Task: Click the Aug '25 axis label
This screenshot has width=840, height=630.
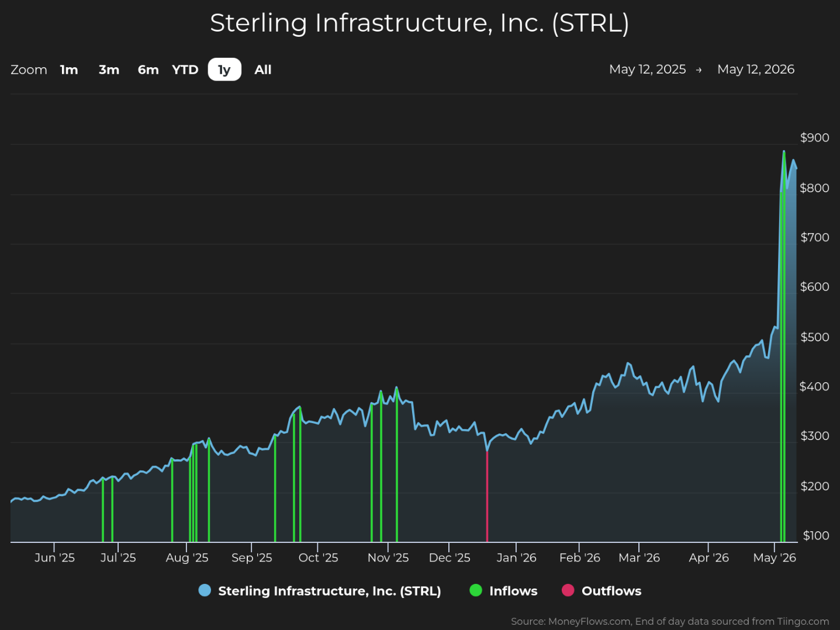Action: click(187, 558)
